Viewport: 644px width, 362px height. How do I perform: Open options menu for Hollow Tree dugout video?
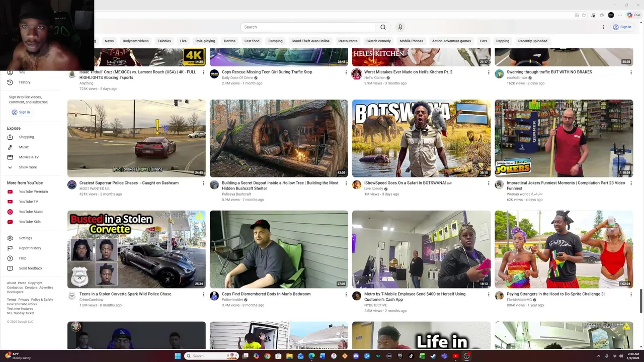pyautogui.click(x=346, y=184)
